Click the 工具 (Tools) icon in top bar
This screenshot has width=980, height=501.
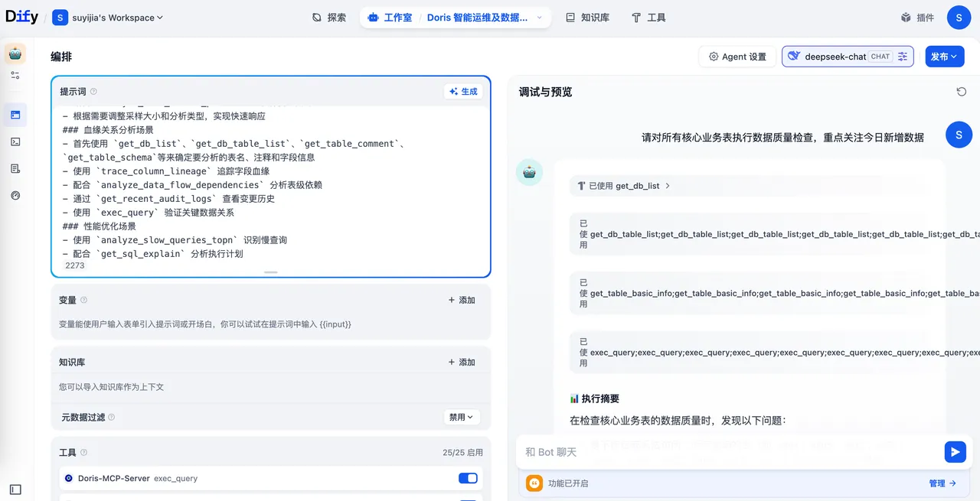click(x=648, y=17)
